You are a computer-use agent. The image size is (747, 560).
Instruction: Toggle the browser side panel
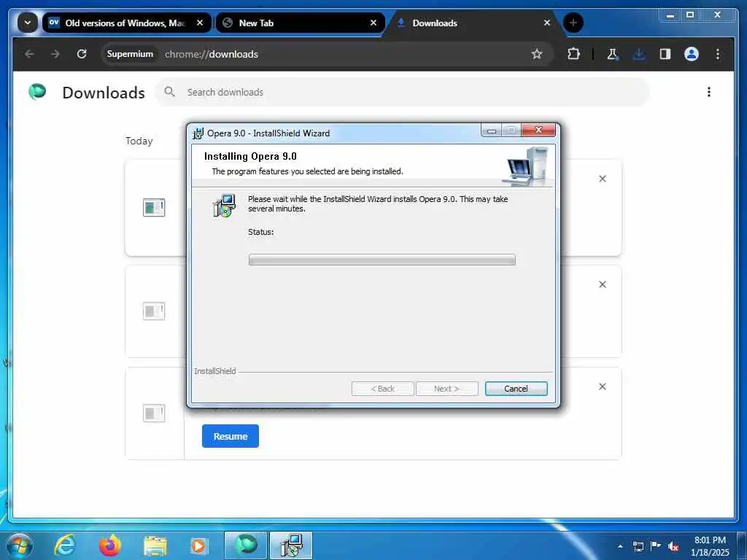[x=665, y=54]
